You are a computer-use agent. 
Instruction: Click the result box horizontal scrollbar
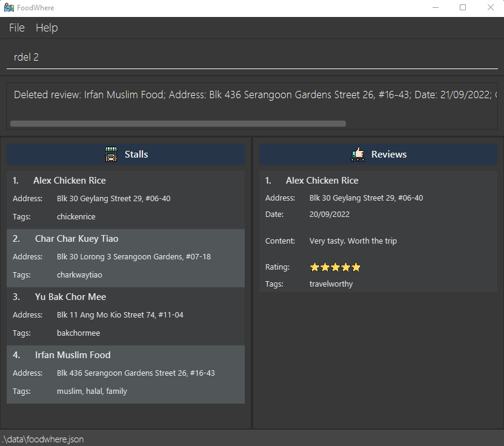click(178, 124)
